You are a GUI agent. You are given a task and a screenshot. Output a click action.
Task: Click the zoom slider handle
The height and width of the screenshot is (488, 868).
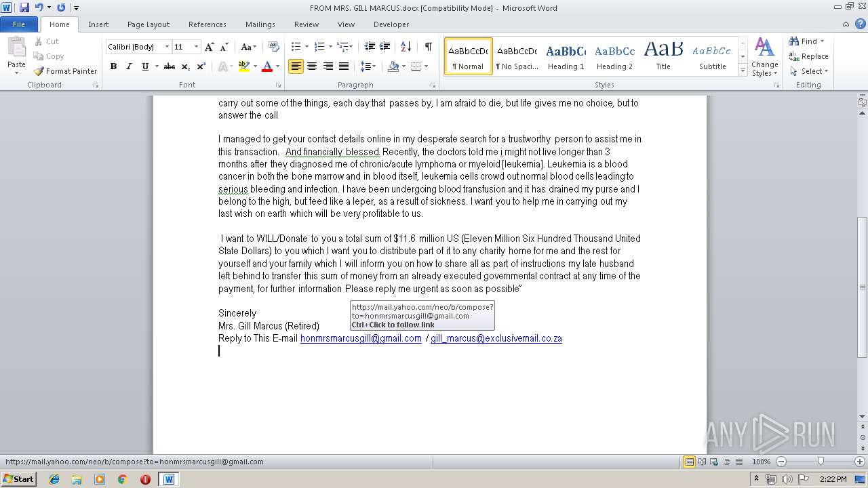[821, 462]
